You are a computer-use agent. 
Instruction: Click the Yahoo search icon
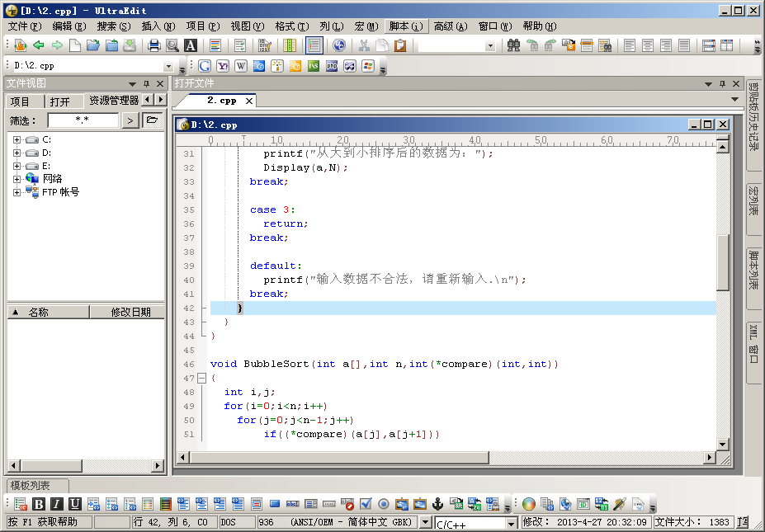[223, 66]
